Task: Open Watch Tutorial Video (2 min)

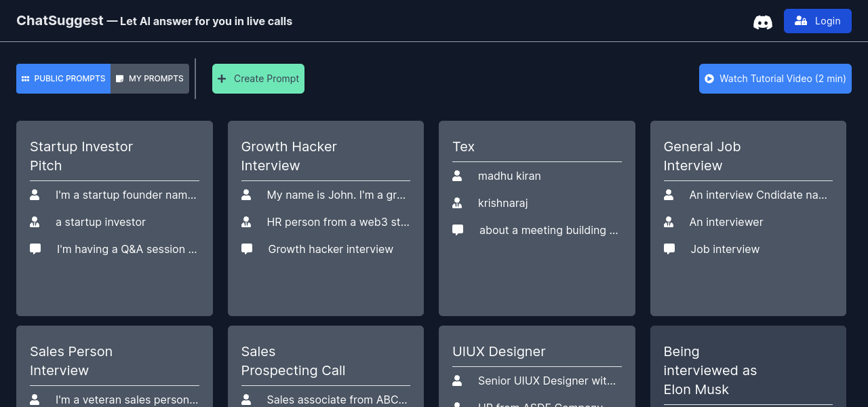Action: click(775, 79)
